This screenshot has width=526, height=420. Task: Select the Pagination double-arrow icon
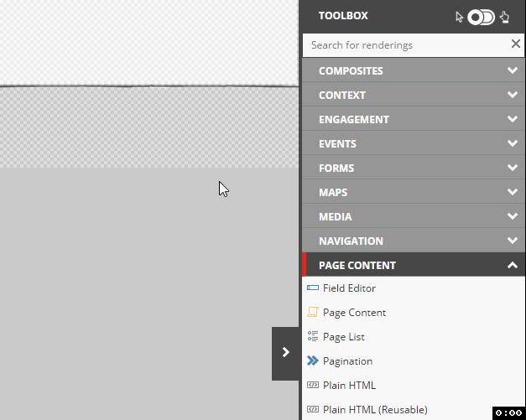point(313,360)
